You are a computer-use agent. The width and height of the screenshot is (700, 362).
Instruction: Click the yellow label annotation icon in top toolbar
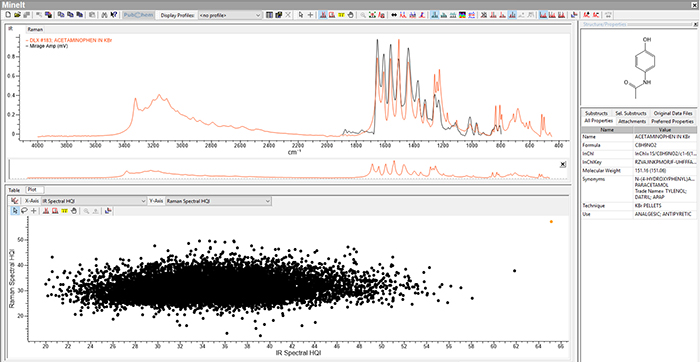click(x=341, y=15)
